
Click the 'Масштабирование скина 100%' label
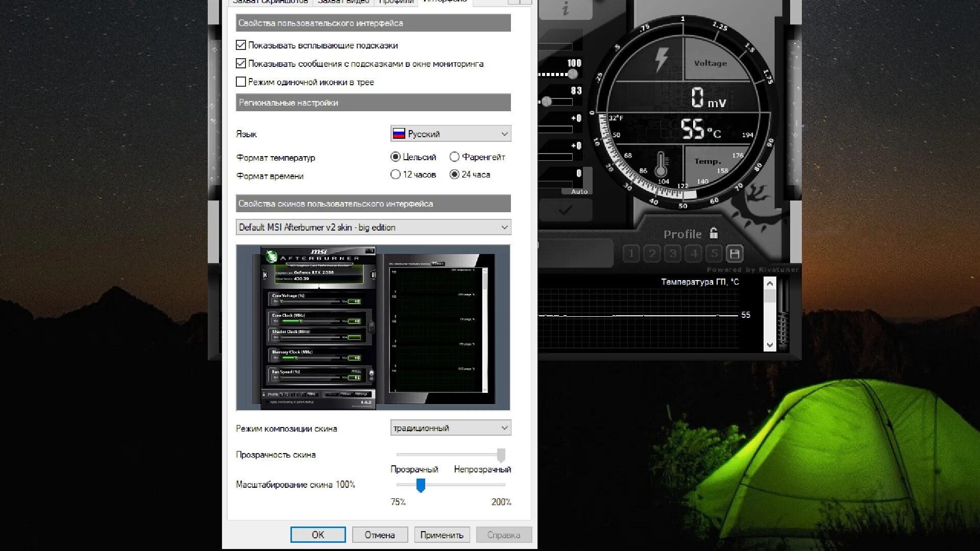pos(296,484)
